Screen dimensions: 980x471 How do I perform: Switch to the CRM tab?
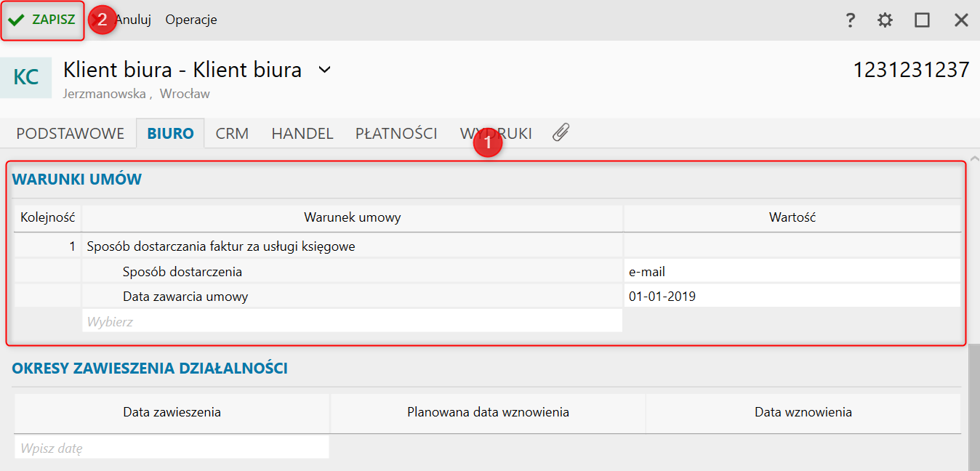[232, 134]
